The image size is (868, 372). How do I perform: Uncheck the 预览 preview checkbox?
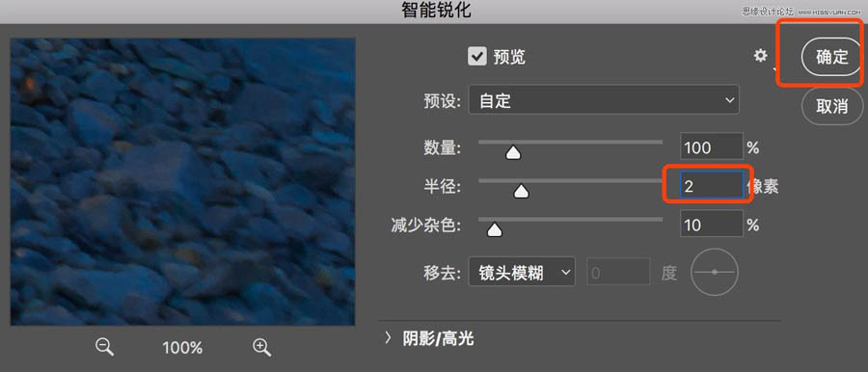[x=476, y=57]
